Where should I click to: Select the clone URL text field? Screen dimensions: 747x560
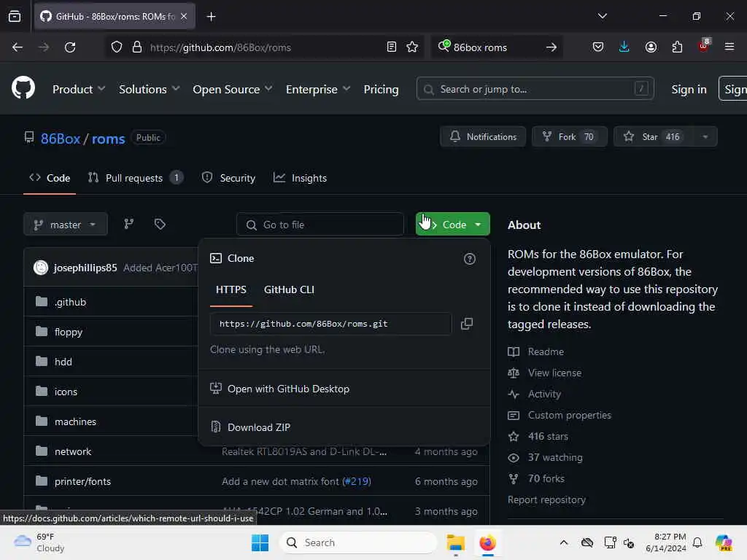pos(330,324)
